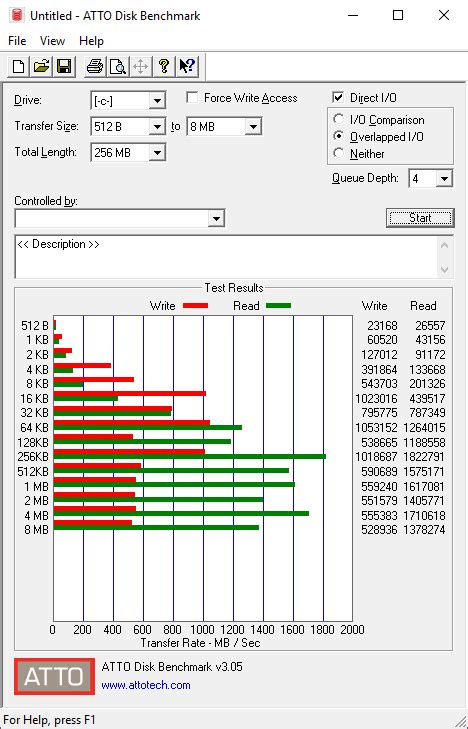Click the yellow question mark About icon
This screenshot has height=729, width=468.
click(x=164, y=66)
